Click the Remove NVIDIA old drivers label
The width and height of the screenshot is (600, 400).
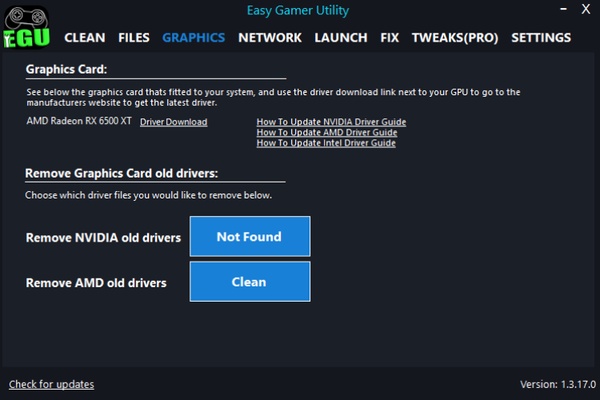[103, 238]
